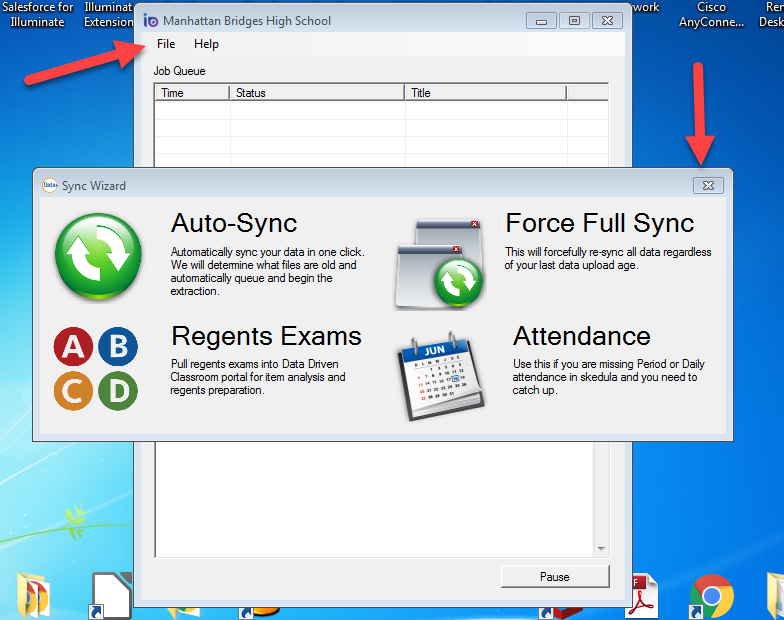Click the 'missing Period or Daily' attendance text

(608, 377)
